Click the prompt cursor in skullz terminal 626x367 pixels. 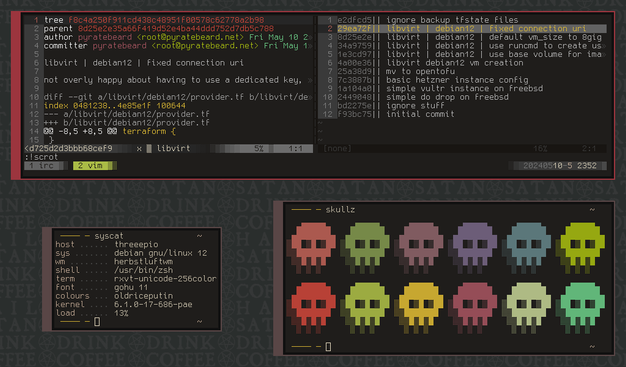tap(328, 347)
